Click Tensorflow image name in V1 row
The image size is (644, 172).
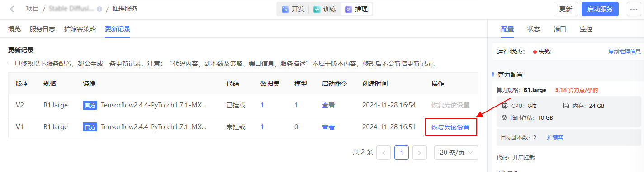[x=154, y=127]
